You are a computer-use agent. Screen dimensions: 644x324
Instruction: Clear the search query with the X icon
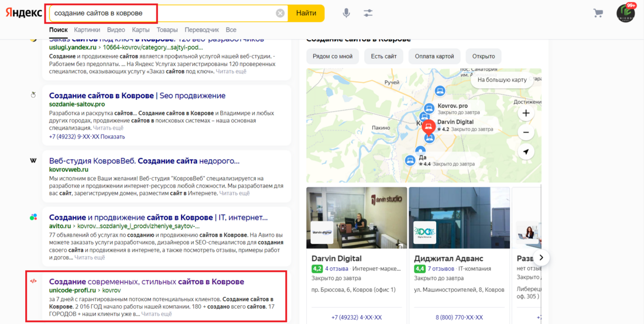coord(280,13)
